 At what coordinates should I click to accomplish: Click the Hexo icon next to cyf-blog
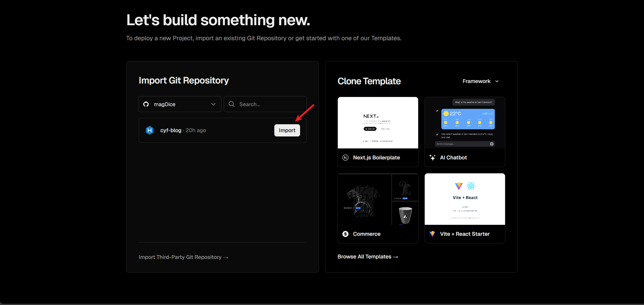(150, 130)
